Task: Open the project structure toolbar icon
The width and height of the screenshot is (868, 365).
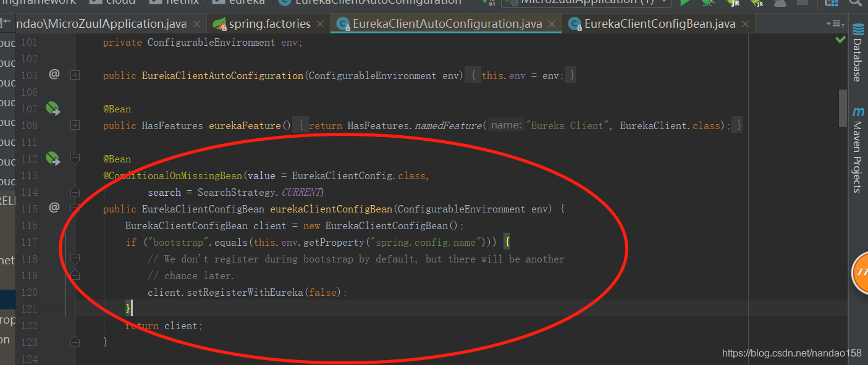Action: tap(831, 3)
